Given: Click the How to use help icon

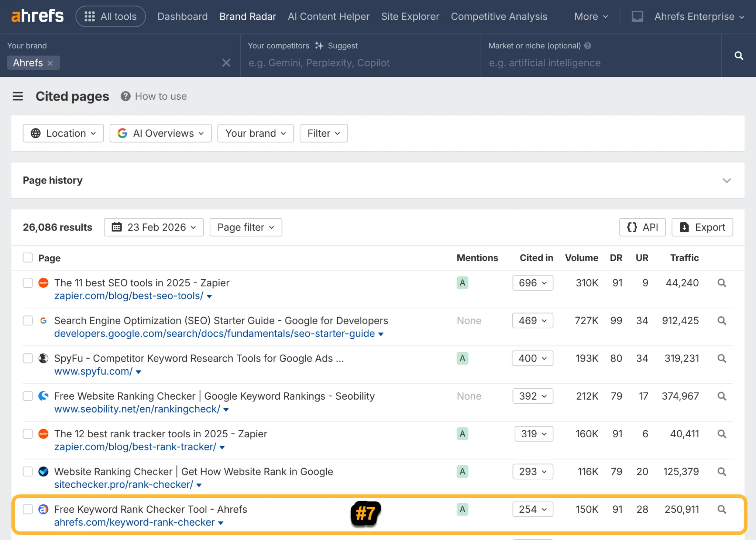Looking at the screenshot, I should (x=126, y=96).
